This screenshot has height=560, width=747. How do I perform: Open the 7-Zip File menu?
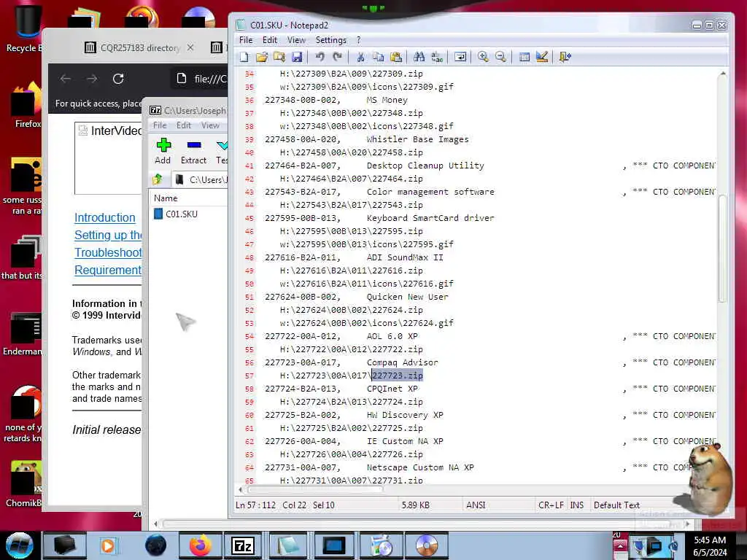coord(160,125)
